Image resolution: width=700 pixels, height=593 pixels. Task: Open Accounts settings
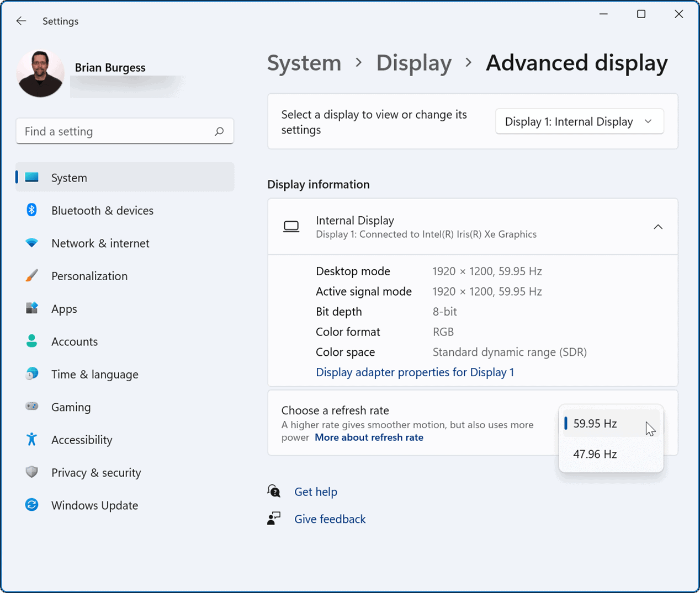[x=125, y=341]
